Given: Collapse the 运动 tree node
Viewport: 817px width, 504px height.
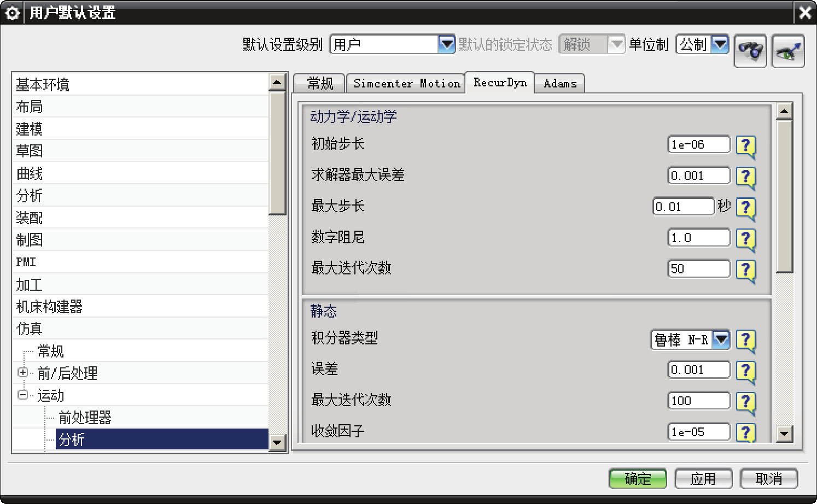Looking at the screenshot, I should (23, 395).
